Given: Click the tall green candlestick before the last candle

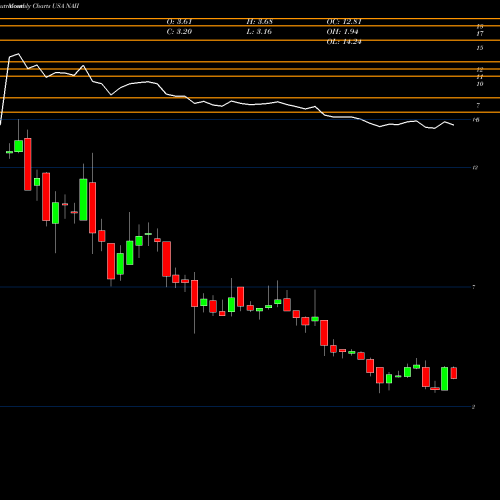Looking at the screenshot, I should (x=444, y=379).
